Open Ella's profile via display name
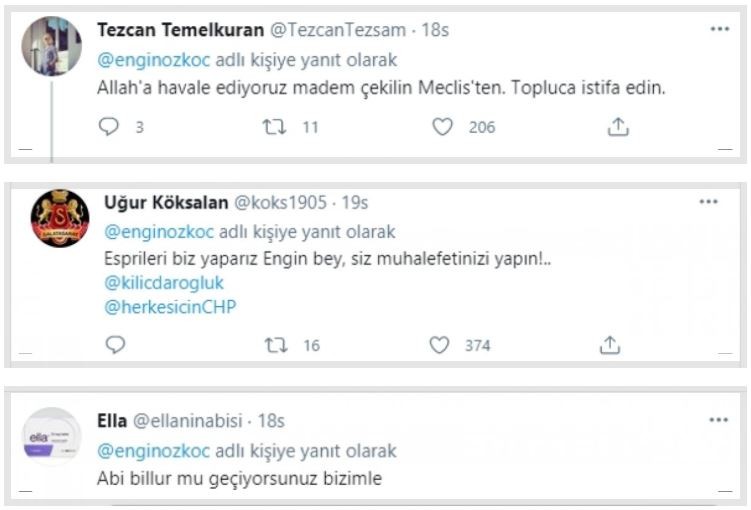Image resolution: width=751 pixels, height=510 pixels. pyautogui.click(x=112, y=421)
